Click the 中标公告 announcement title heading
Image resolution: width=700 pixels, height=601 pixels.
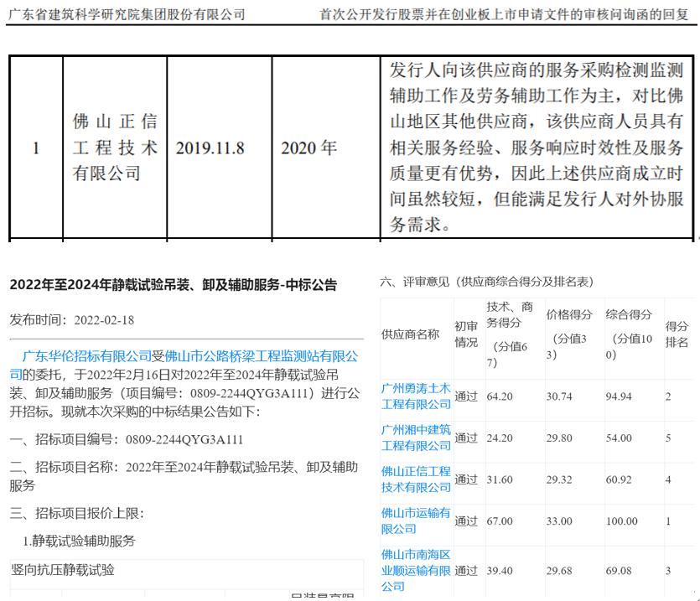click(x=173, y=285)
